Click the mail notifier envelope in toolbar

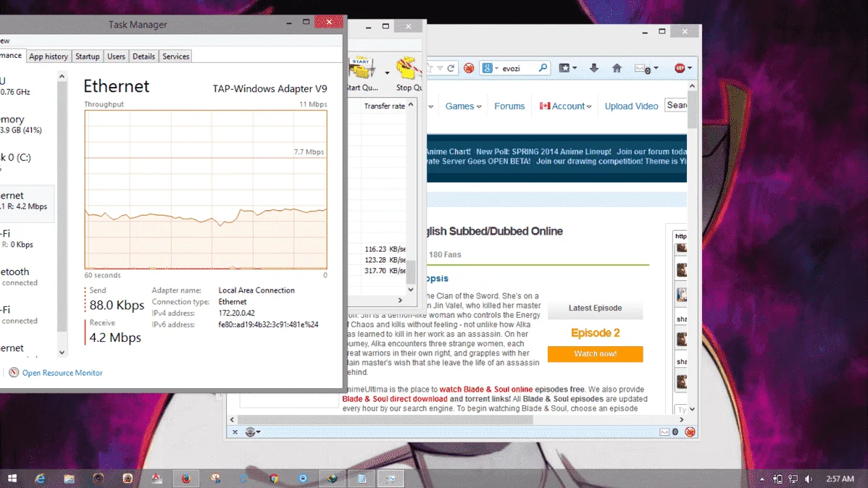pos(642,68)
